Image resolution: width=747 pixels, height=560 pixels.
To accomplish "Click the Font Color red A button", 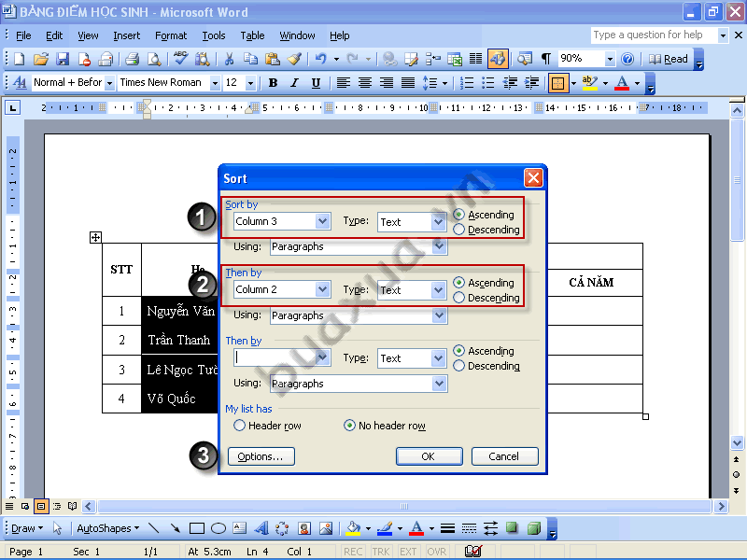I will click(x=622, y=83).
